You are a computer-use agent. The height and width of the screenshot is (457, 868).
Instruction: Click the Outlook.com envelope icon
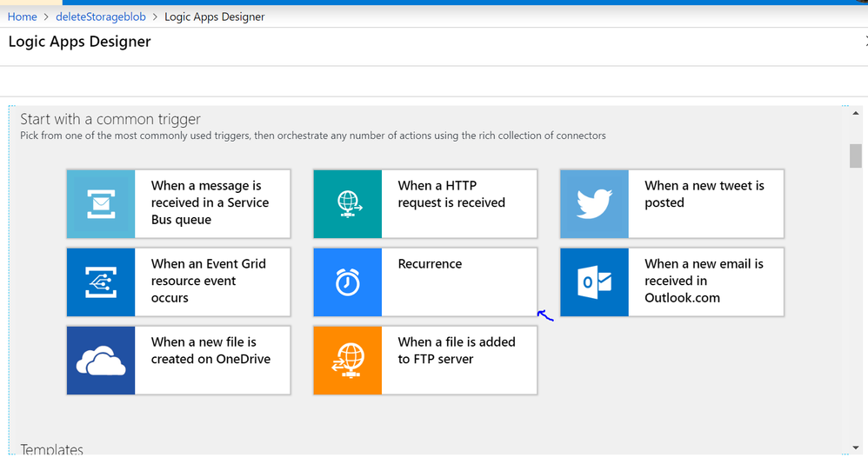595,282
